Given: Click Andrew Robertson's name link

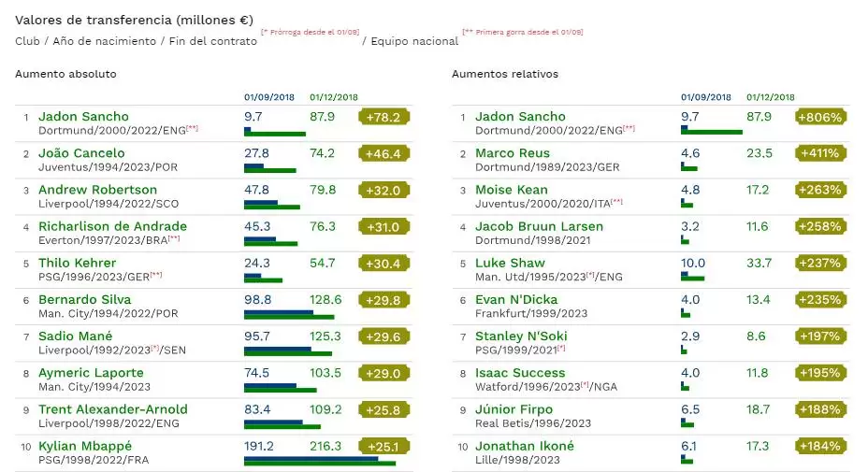Looking at the screenshot, I should (x=97, y=190).
